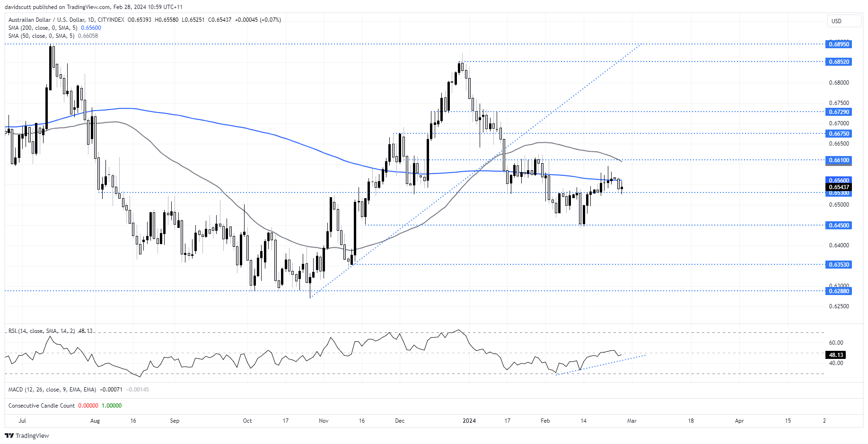Click the Oct label on time axis

pos(247,421)
